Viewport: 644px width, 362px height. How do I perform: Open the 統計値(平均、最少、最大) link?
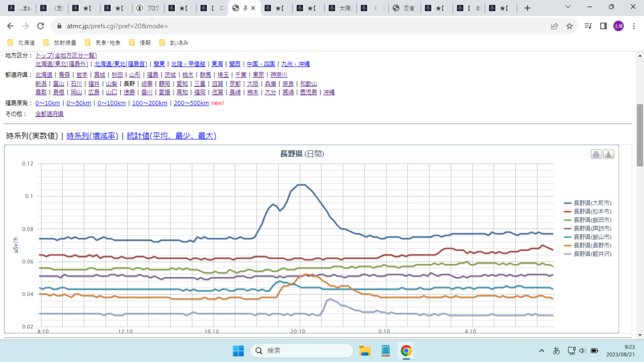(171, 136)
